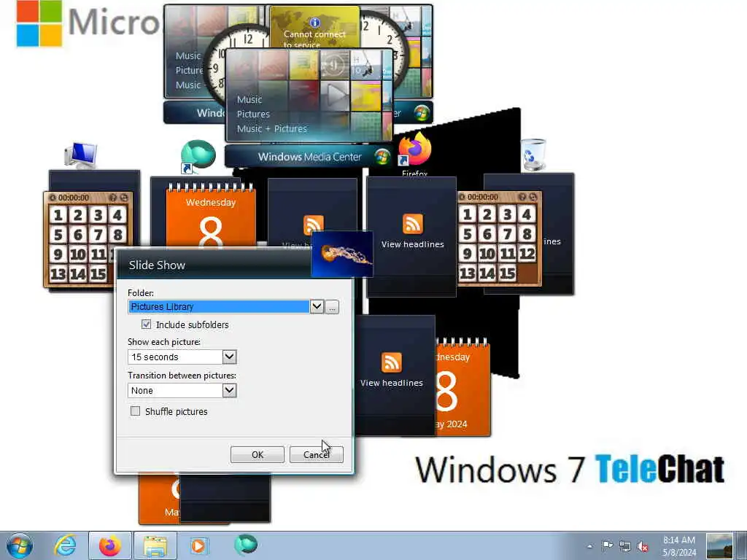747x560 pixels.
Task: Open the Action Center flag in the tray
Action: (607, 546)
